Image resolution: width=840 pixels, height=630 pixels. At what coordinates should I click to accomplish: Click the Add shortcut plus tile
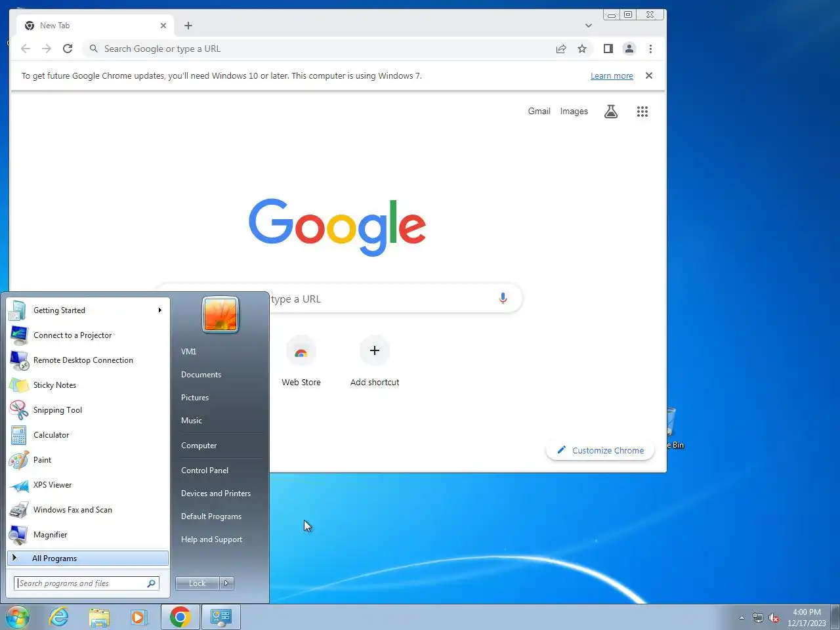coord(375,363)
